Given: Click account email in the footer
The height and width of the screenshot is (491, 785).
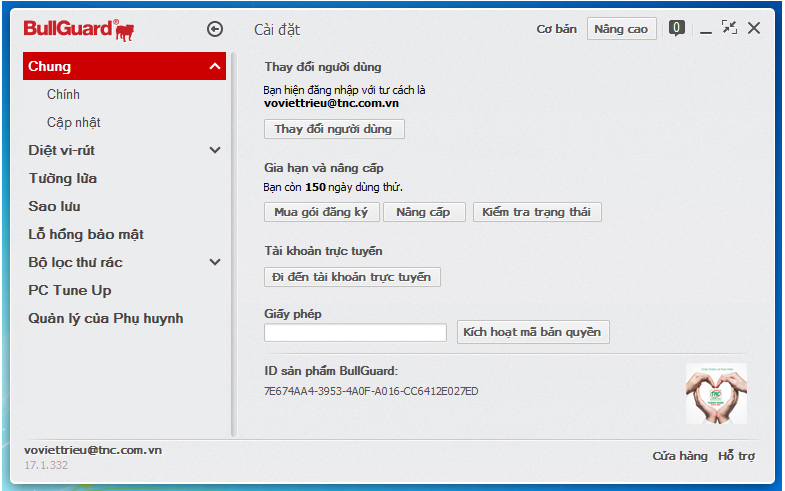Looking at the screenshot, I should click(93, 450).
